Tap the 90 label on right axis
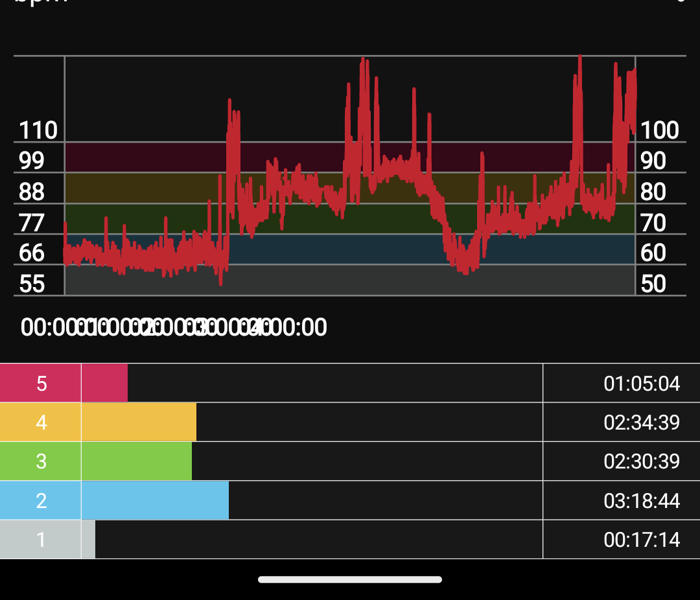 coord(653,161)
